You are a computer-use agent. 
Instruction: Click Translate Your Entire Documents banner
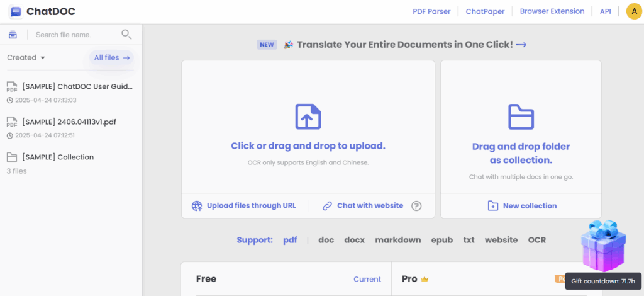(x=405, y=44)
